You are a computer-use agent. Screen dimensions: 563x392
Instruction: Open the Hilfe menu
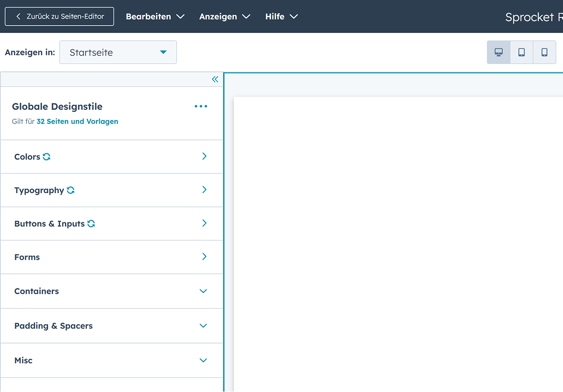point(281,16)
